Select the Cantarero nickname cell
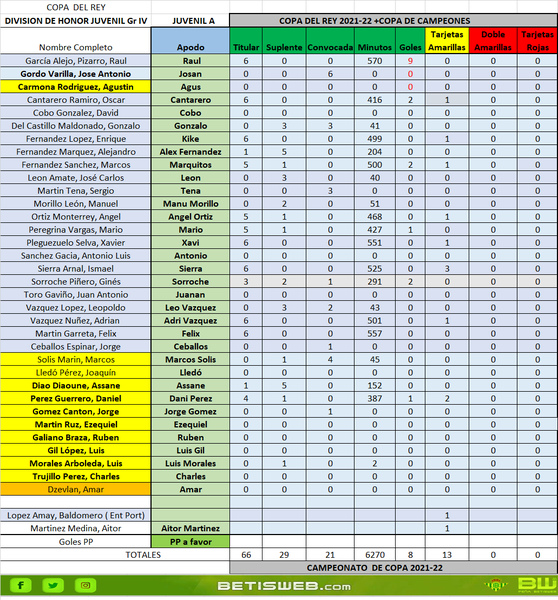The image size is (558, 600). point(190,100)
